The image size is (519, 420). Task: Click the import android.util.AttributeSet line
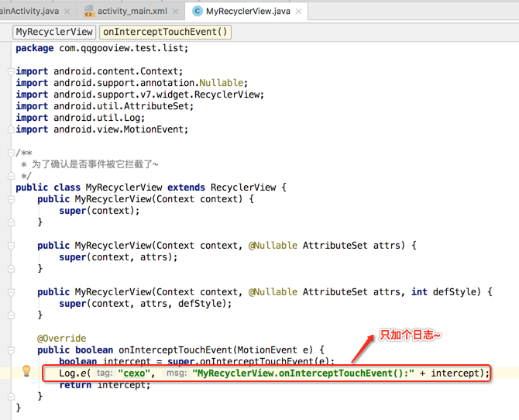click(105, 106)
